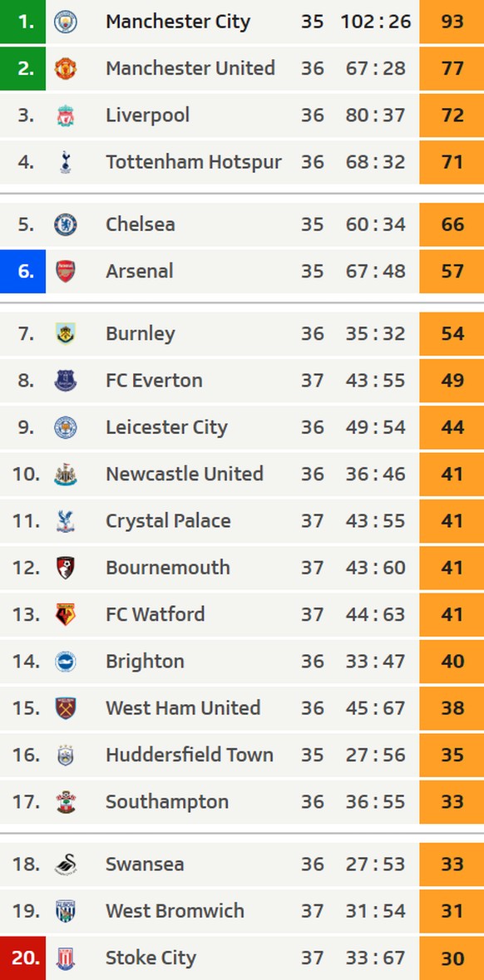484x980 pixels.
Task: Click the Chelsea club crest
Action: point(66,225)
